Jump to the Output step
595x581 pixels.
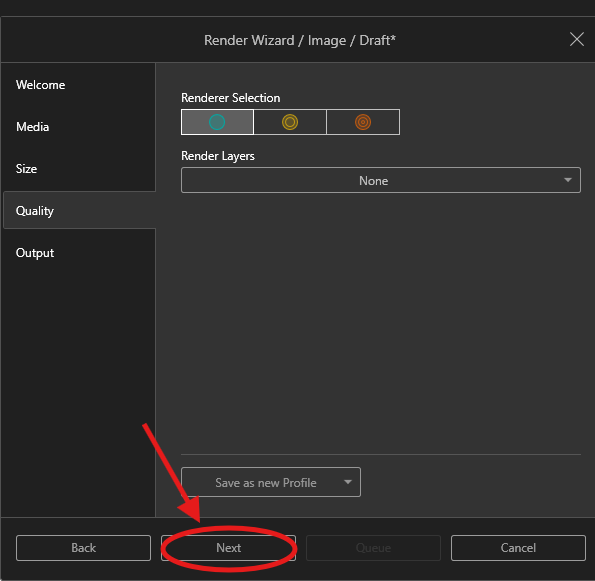pyautogui.click(x=35, y=253)
